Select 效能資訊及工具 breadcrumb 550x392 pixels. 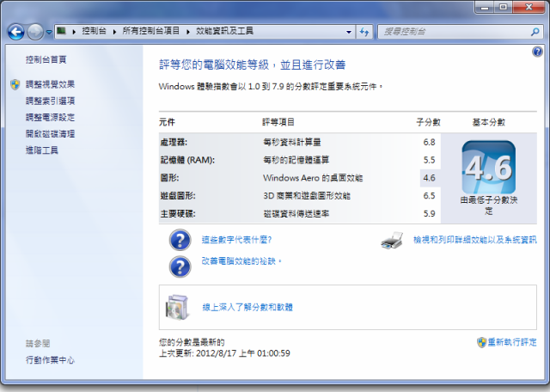pos(224,31)
